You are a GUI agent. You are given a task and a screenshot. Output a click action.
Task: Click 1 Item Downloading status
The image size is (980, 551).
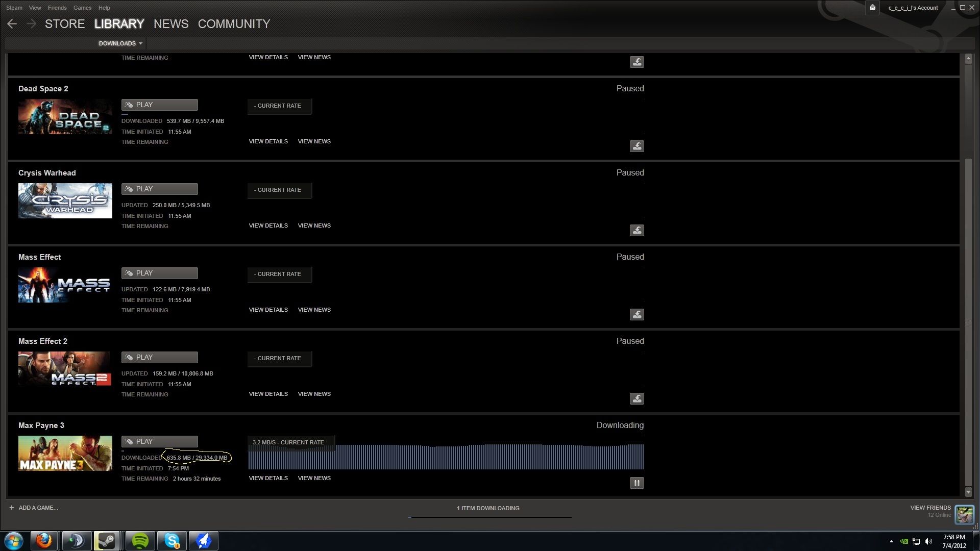[x=488, y=508]
